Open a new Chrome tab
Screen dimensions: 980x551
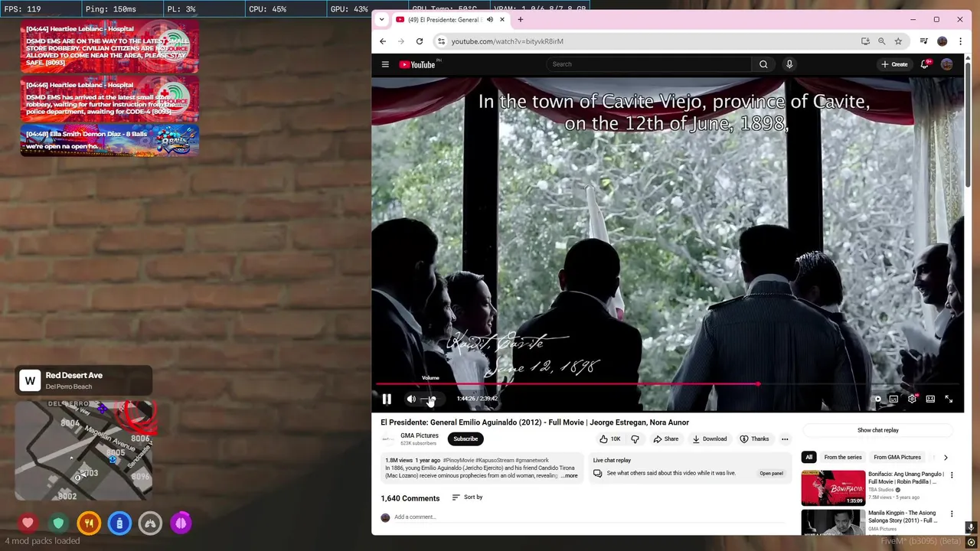[x=521, y=19]
